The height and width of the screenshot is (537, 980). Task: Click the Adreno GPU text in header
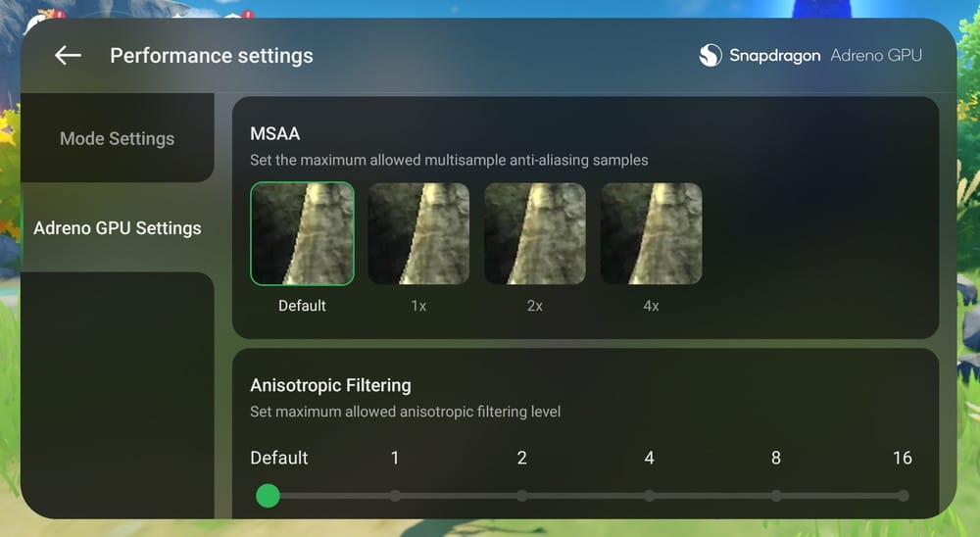(x=875, y=56)
